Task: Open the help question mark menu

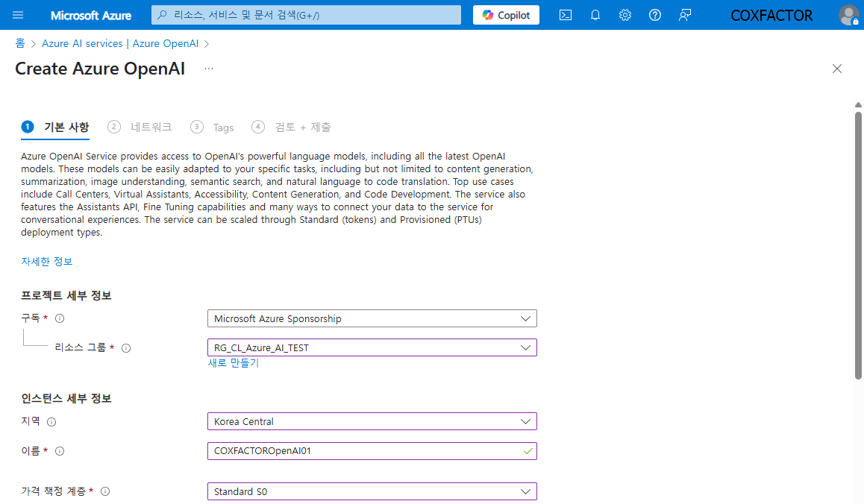Action: point(654,15)
